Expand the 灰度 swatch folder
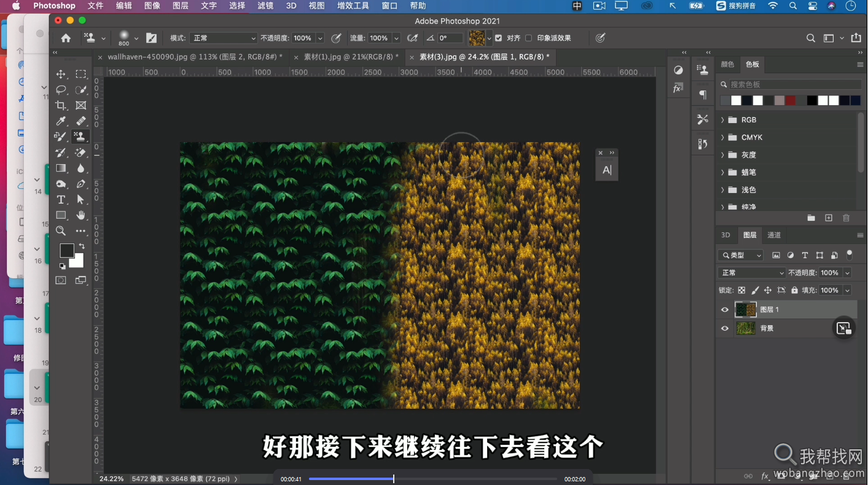This screenshot has height=485, width=868. click(x=722, y=155)
